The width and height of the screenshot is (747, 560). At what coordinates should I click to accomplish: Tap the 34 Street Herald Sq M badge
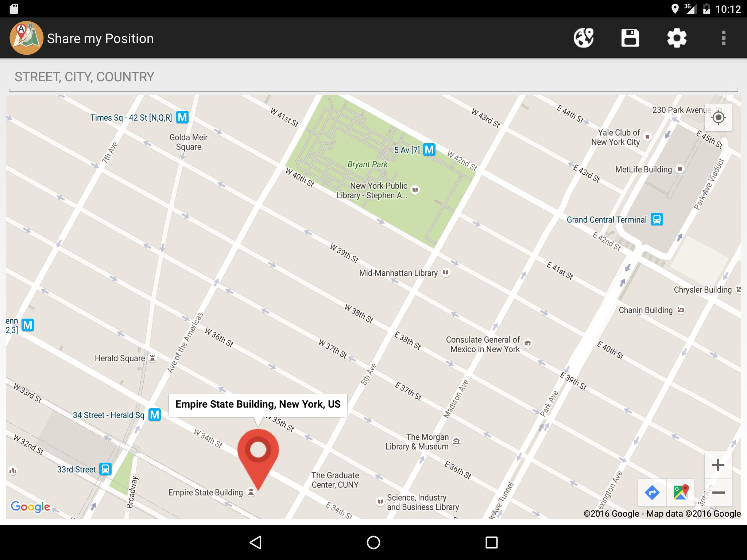click(155, 415)
